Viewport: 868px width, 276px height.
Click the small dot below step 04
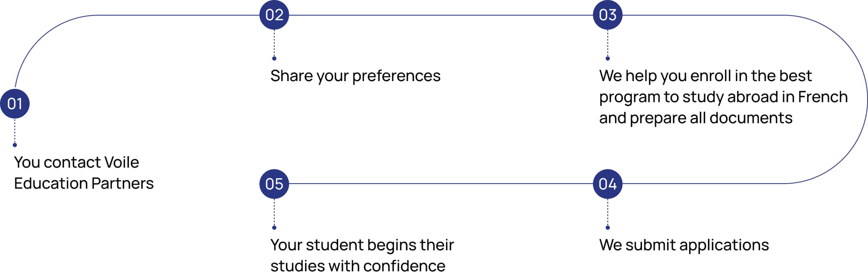[608, 228]
